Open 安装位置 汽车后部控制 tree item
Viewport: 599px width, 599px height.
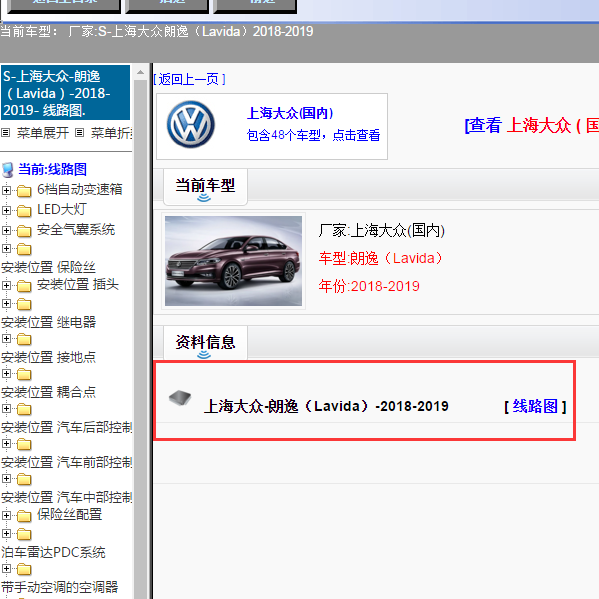click(66, 427)
